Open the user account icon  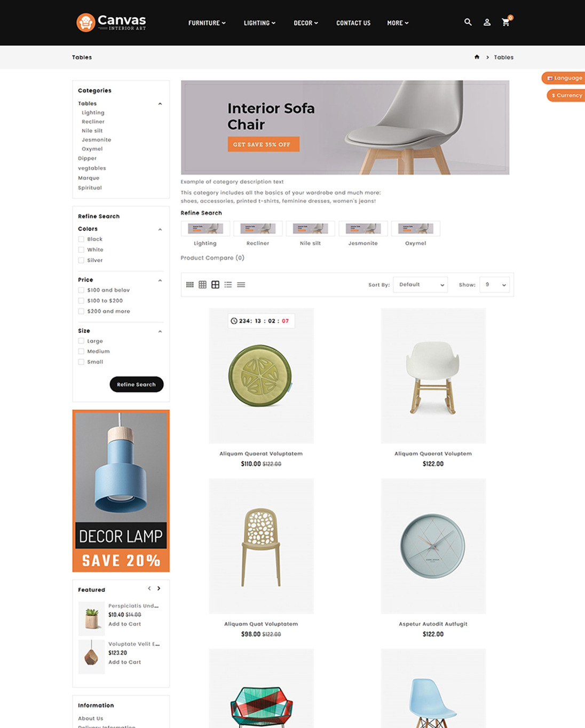tap(487, 22)
